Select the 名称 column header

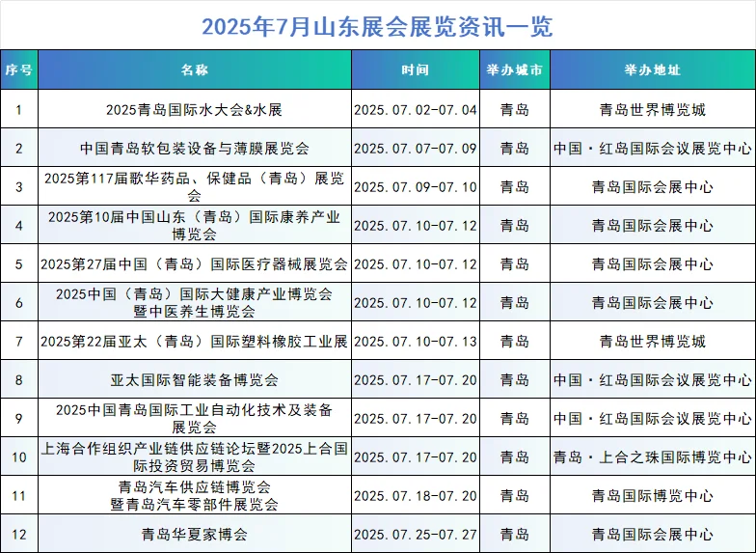click(x=195, y=69)
